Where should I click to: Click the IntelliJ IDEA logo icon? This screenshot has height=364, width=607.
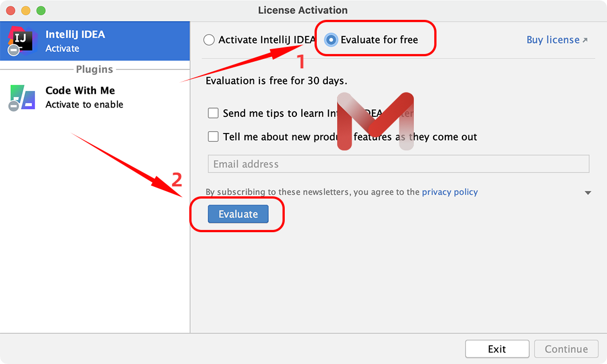[x=22, y=41]
